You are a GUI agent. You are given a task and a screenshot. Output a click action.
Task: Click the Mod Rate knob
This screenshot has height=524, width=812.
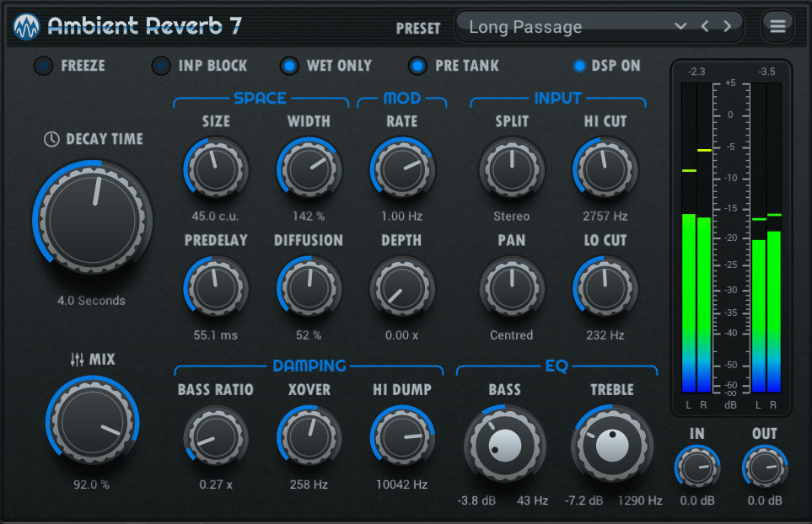(402, 169)
